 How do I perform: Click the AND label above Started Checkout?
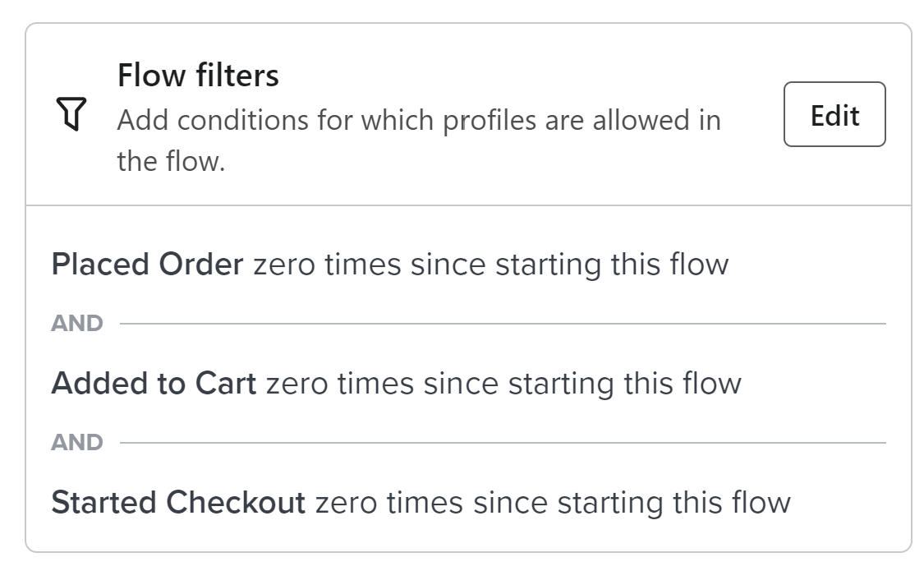pos(77,442)
